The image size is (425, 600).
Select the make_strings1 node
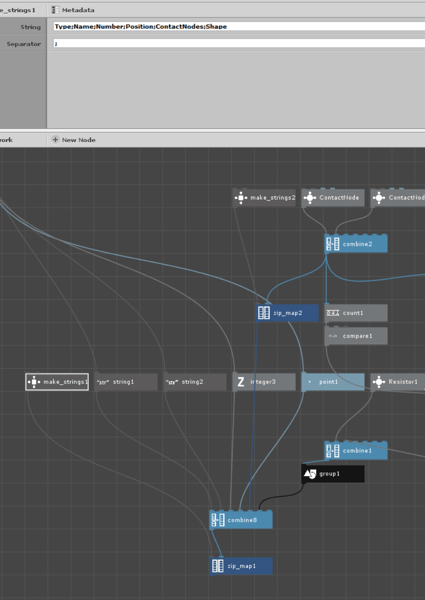(57, 382)
